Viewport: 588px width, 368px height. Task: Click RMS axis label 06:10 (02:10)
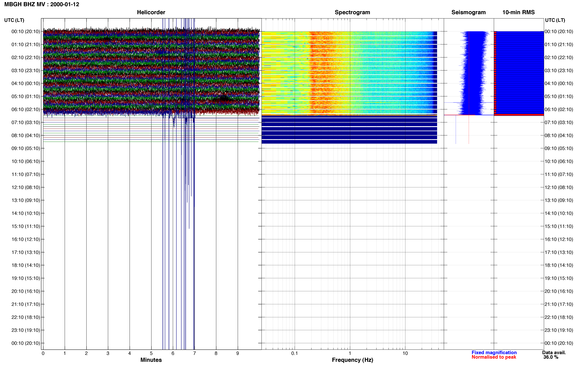(x=559, y=109)
